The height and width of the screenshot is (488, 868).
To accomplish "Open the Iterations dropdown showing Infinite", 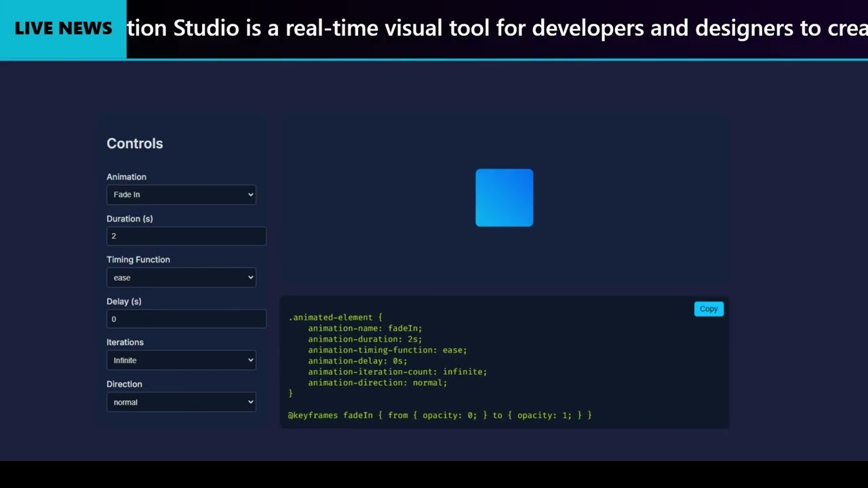I will click(181, 360).
